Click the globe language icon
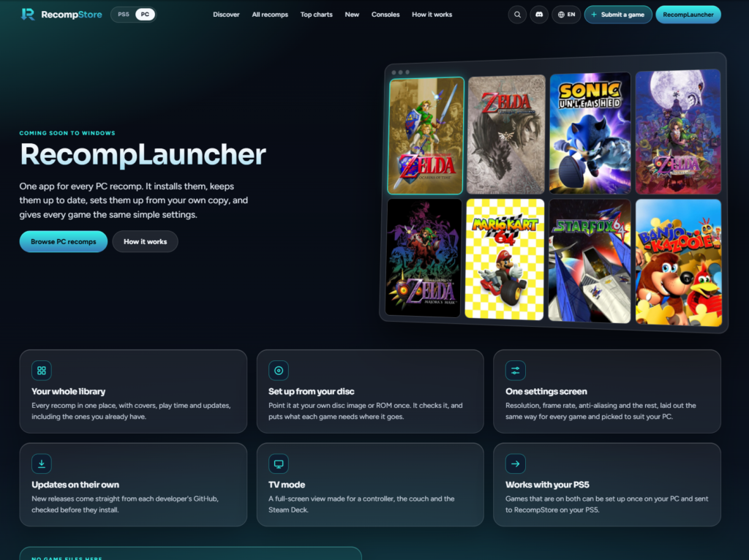 561,15
